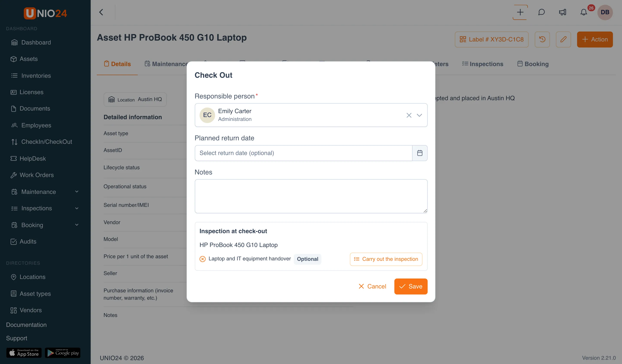This screenshot has height=364, width=622.
Task: Open HelpDesk in the sidebar
Action: (28, 158)
